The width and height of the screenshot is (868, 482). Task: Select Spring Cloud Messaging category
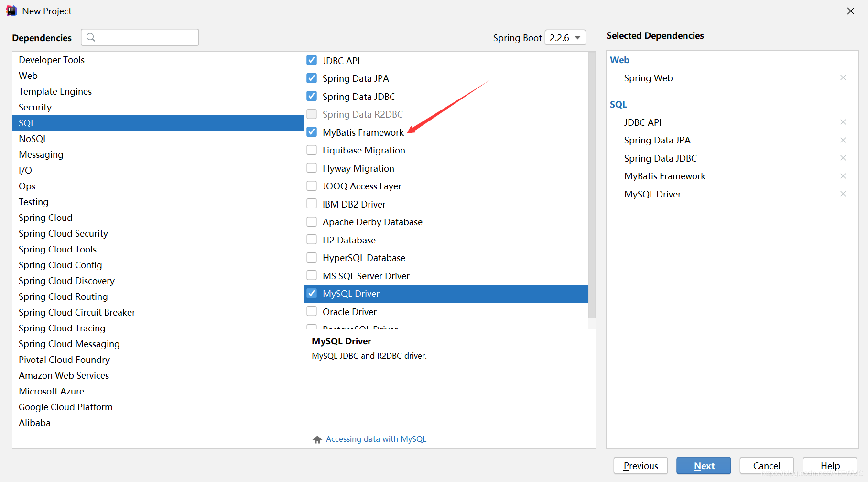click(158, 344)
